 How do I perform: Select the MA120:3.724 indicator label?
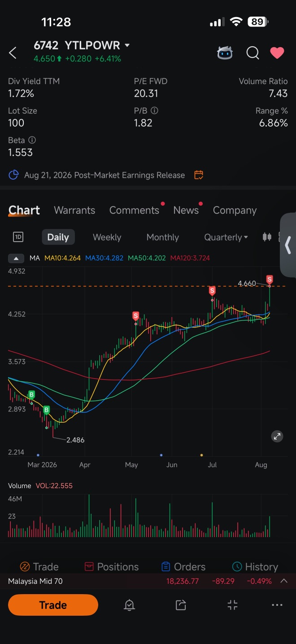click(190, 258)
